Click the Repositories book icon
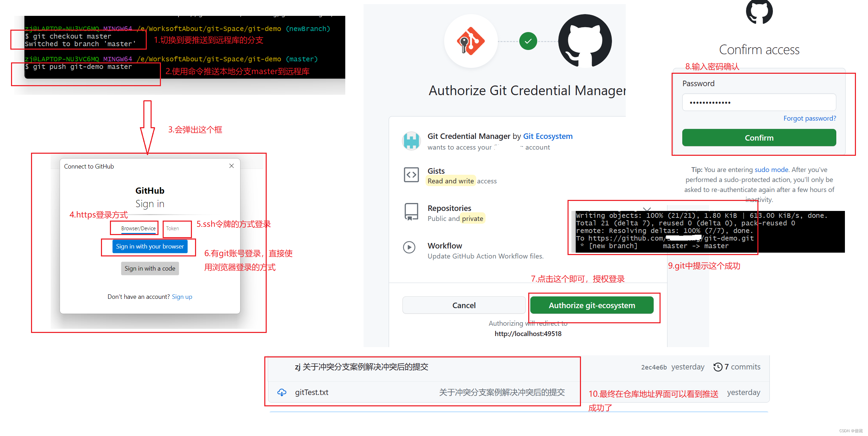 (x=411, y=212)
